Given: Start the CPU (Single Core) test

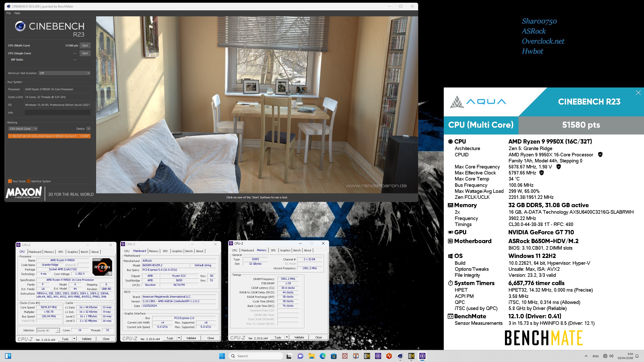Looking at the screenshot, I should (x=85, y=53).
